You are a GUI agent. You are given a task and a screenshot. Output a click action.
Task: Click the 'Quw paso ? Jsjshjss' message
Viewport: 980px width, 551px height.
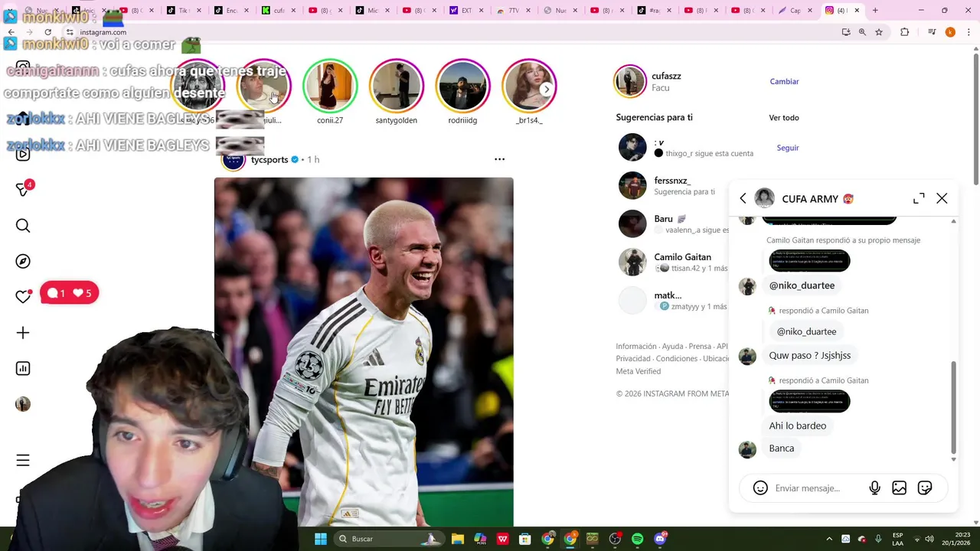[x=809, y=355]
